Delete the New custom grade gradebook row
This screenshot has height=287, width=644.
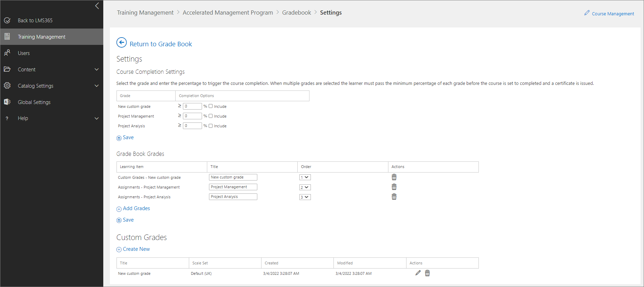click(394, 177)
